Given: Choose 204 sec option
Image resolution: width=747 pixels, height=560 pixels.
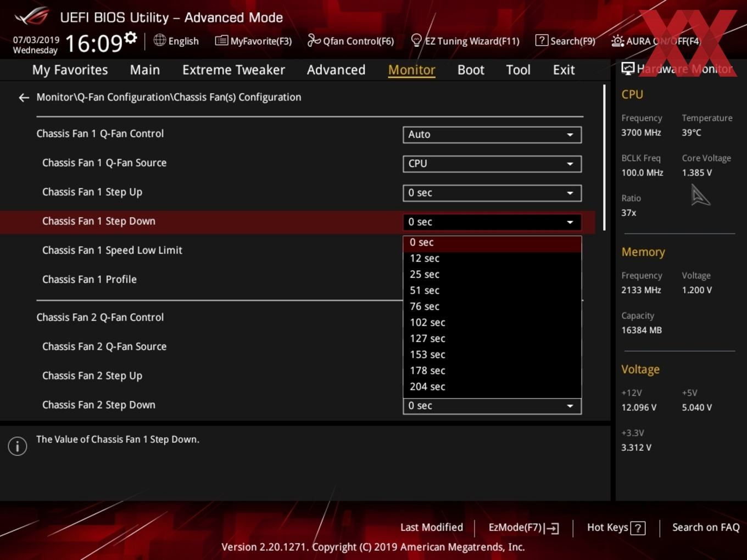Looking at the screenshot, I should pyautogui.click(x=492, y=387).
